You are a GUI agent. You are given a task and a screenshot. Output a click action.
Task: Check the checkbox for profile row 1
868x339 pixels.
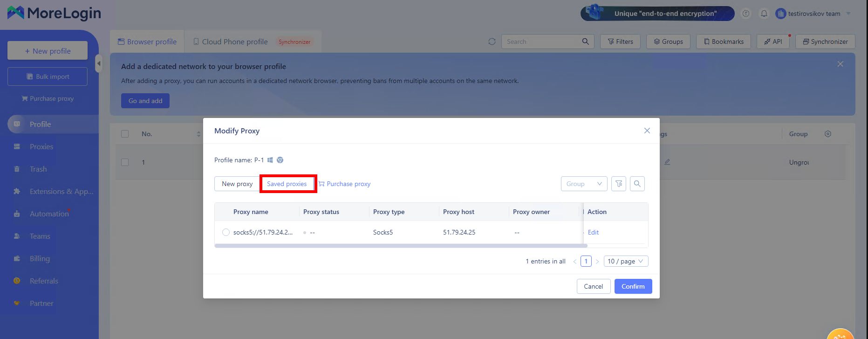[125, 162]
